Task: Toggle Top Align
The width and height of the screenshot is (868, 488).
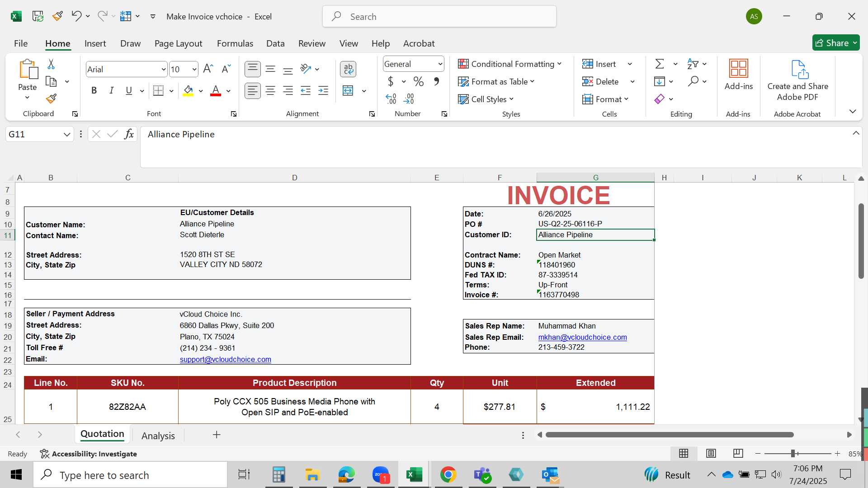Action: (x=253, y=69)
